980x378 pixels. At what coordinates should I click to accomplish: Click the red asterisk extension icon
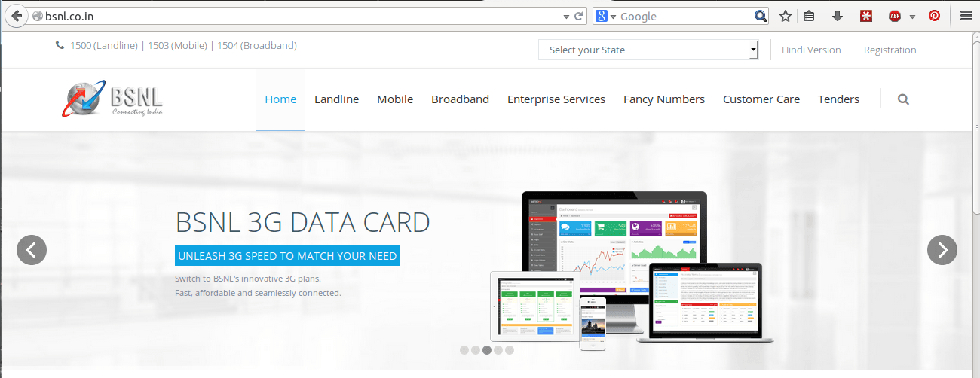tap(866, 16)
